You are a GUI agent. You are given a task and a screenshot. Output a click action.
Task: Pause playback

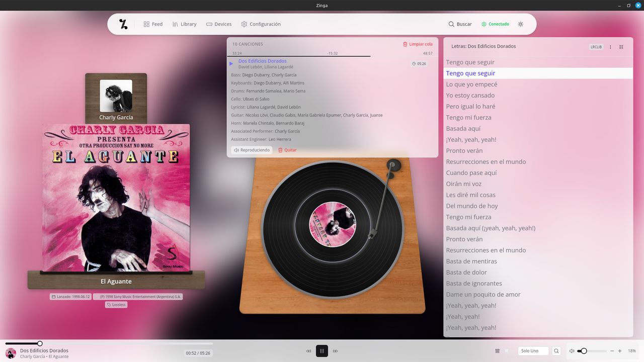pos(322,351)
